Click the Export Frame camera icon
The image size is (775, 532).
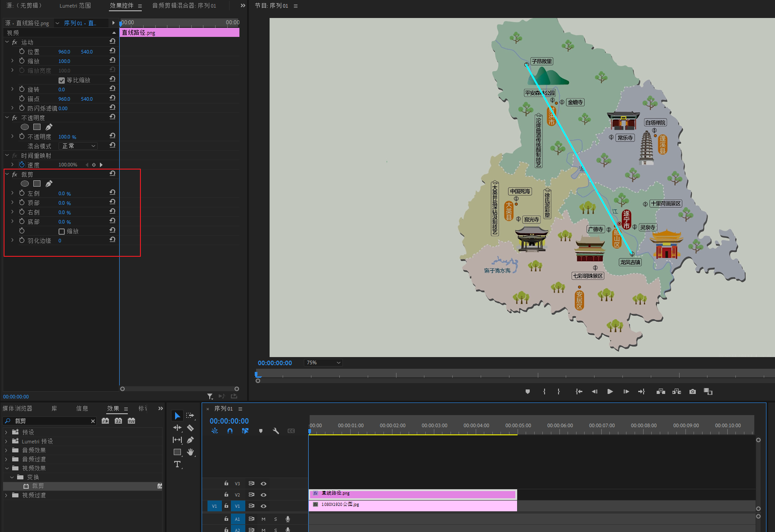(x=693, y=392)
